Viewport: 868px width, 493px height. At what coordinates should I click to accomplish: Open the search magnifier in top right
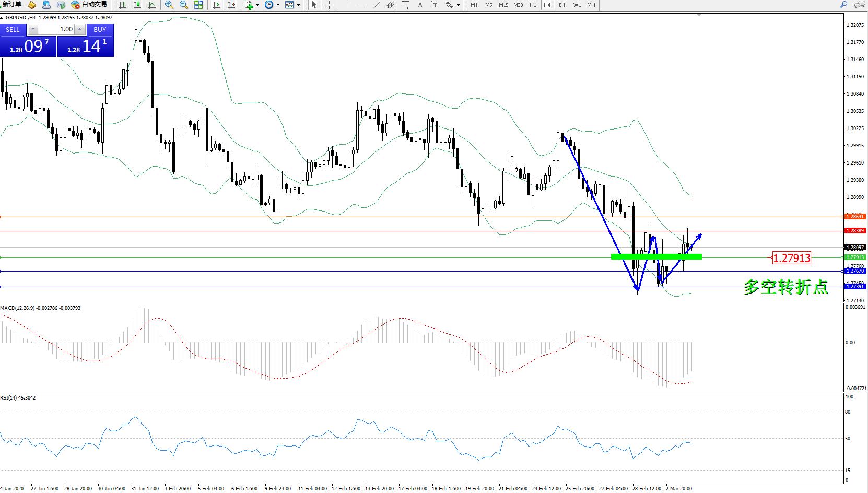click(843, 5)
